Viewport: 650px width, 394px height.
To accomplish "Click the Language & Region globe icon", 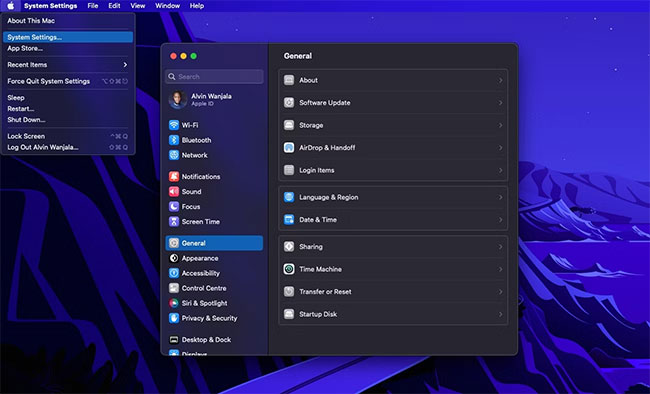I will [289, 197].
